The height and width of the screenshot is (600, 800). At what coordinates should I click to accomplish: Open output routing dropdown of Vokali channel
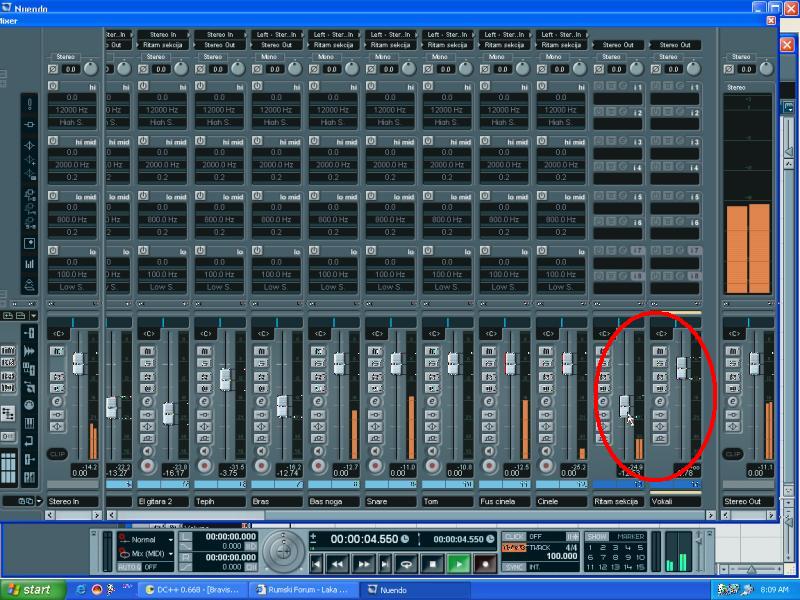[x=674, y=45]
